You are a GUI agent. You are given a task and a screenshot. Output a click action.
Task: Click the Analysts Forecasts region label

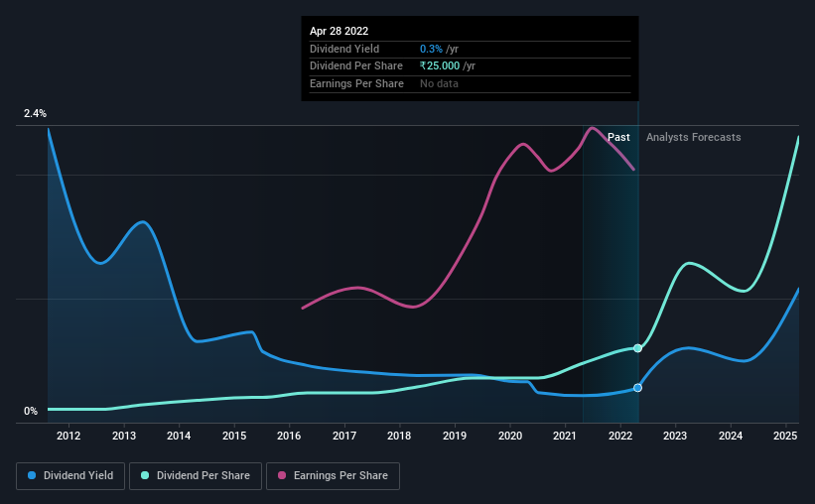tap(693, 137)
